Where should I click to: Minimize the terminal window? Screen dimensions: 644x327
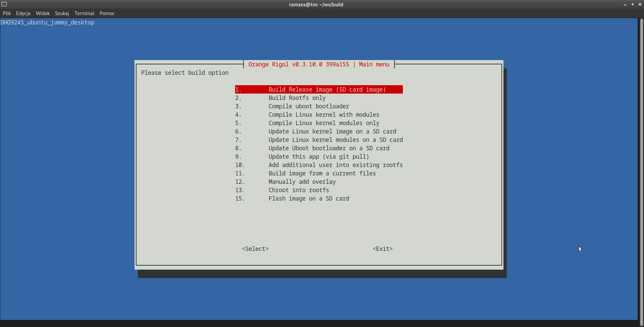625,5
